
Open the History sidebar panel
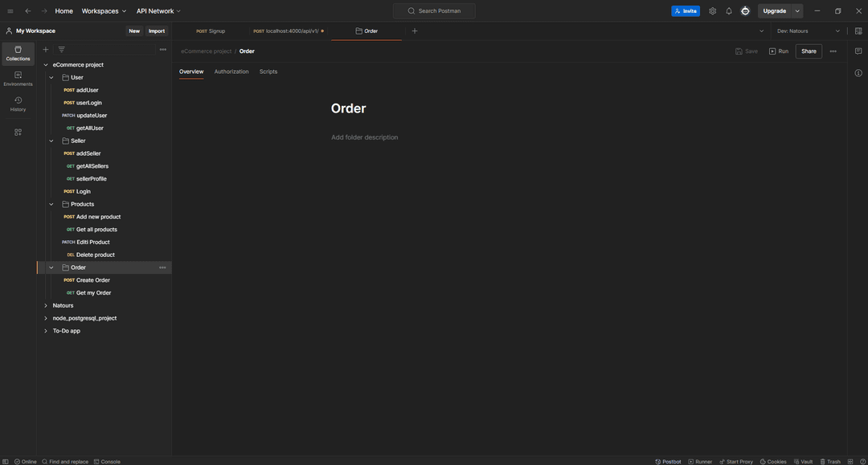coord(18,104)
